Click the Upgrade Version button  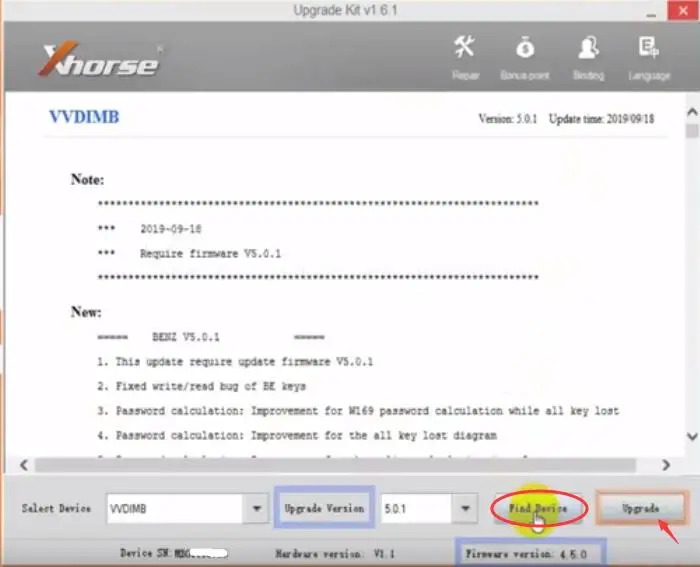pos(325,508)
